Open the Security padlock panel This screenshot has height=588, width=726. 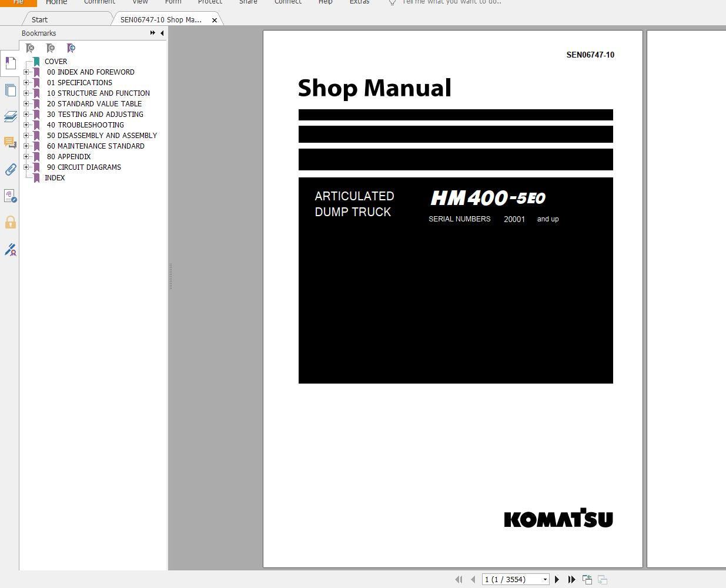[10, 222]
